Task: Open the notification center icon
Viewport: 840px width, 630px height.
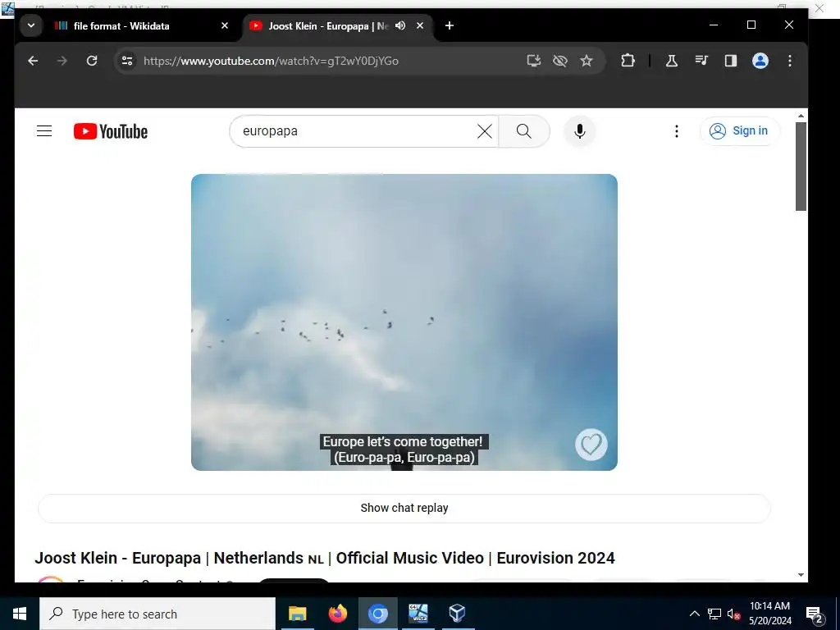Action: 815,614
